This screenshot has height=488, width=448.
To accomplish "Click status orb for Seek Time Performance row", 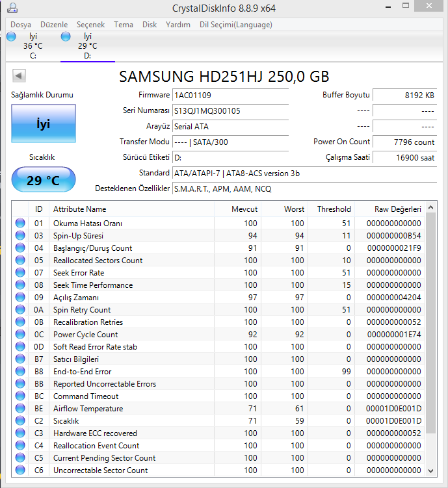I will click(20, 285).
